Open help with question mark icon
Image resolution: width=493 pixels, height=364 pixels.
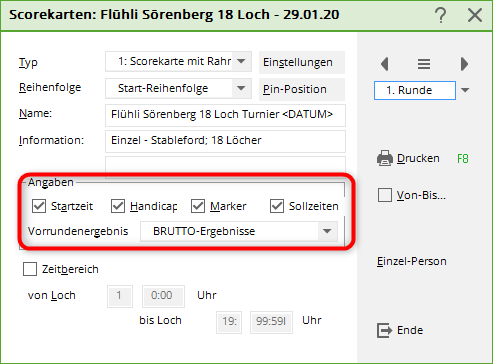(x=441, y=15)
